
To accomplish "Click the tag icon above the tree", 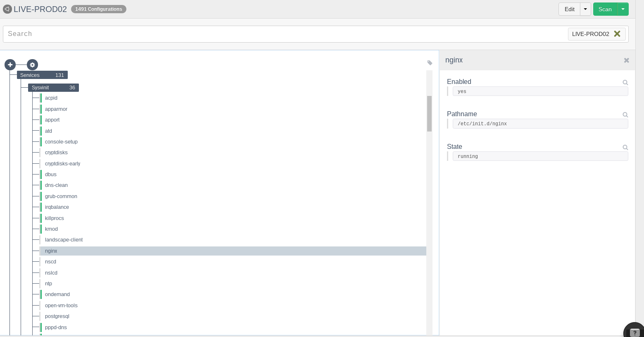I will (x=430, y=63).
